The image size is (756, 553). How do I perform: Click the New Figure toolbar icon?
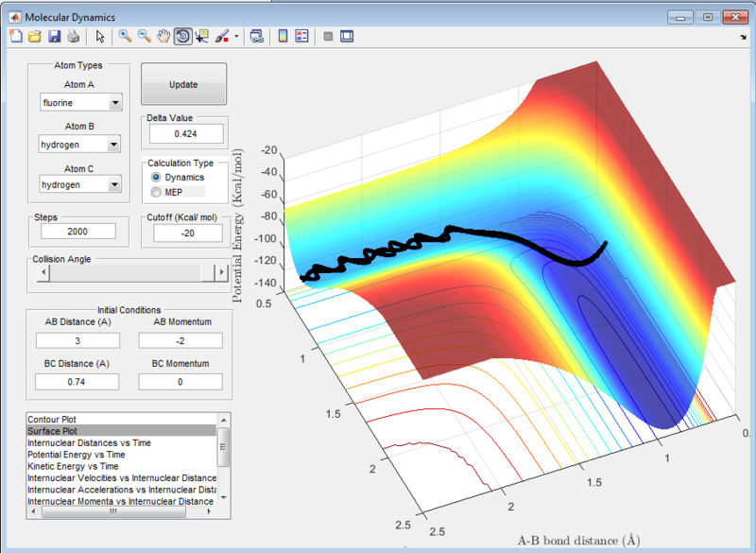click(x=15, y=37)
